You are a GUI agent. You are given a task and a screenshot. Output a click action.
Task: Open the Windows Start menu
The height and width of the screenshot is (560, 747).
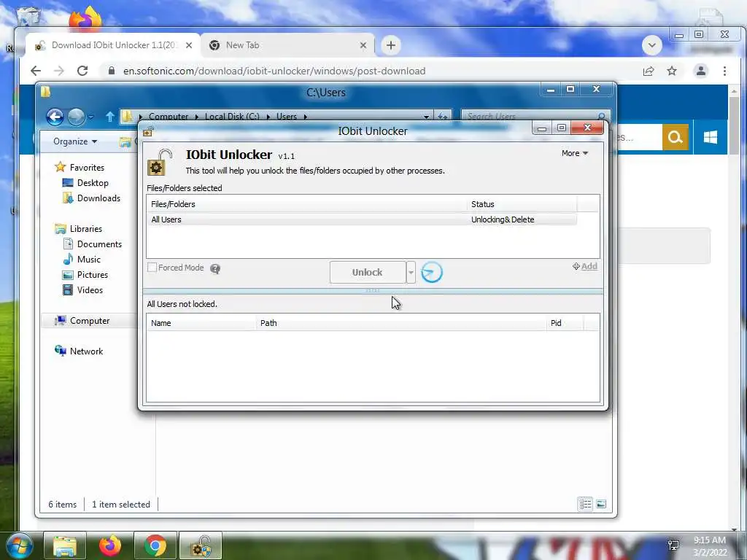(x=19, y=545)
